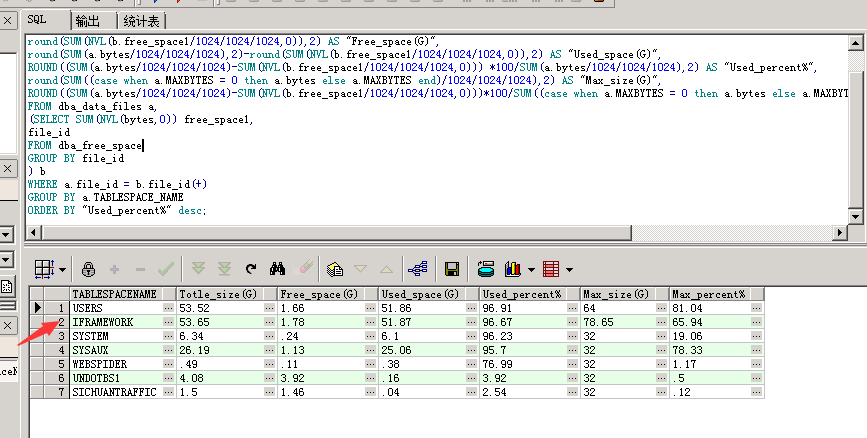Screen dimensions: 867x438
Task: Save results using the floppy disk icon
Action: point(452,269)
